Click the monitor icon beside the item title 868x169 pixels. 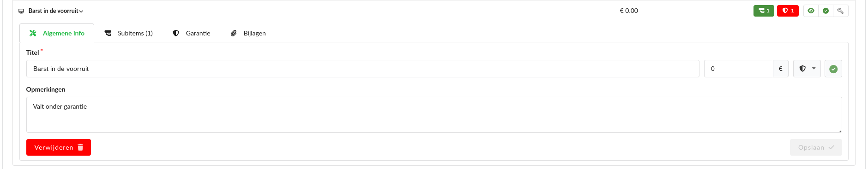(x=21, y=11)
